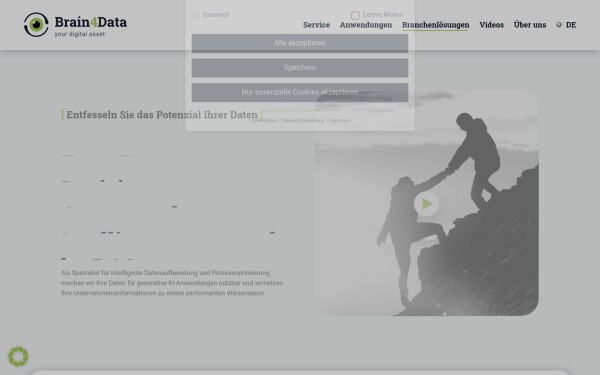This screenshot has height=375, width=600.
Task: Enable the Externe Medien checkbox
Action: pyautogui.click(x=355, y=15)
